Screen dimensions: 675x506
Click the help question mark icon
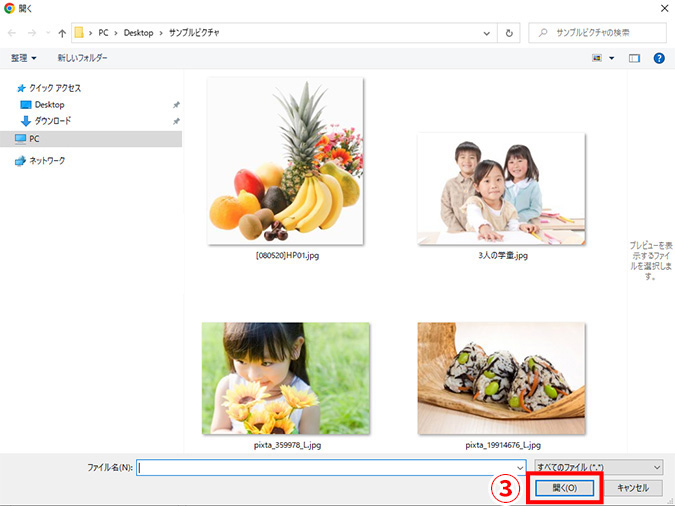pos(659,58)
